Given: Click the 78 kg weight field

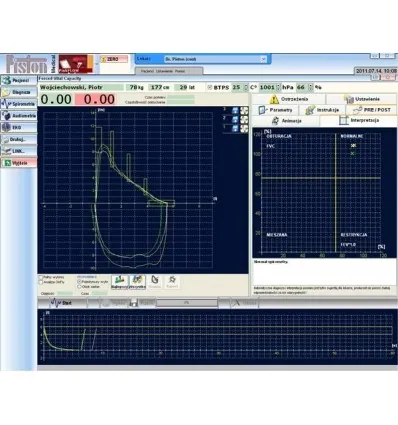Looking at the screenshot, I should (136, 87).
